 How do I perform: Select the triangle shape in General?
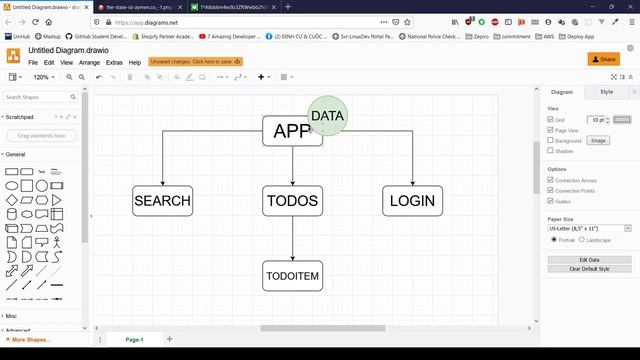(57, 200)
